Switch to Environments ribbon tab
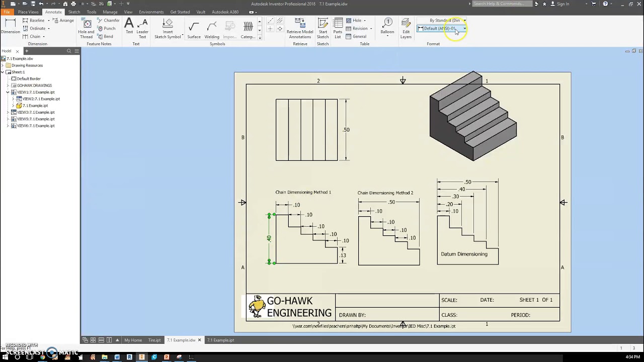The height and width of the screenshot is (362, 644). coord(151,12)
